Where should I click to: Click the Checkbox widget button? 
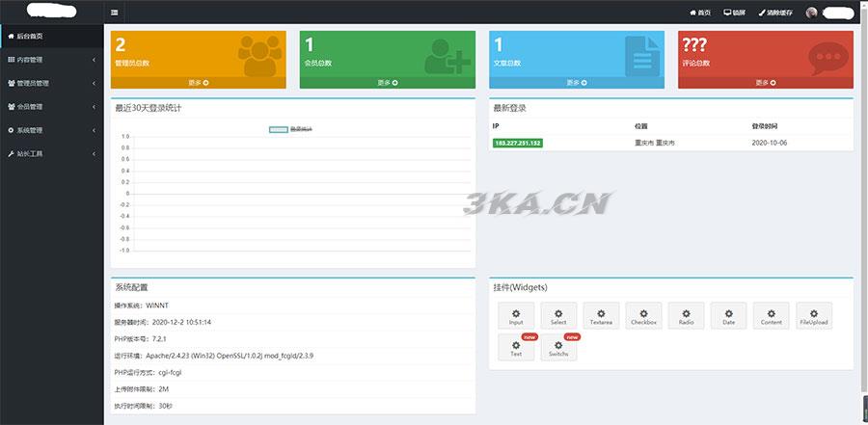[x=643, y=315]
